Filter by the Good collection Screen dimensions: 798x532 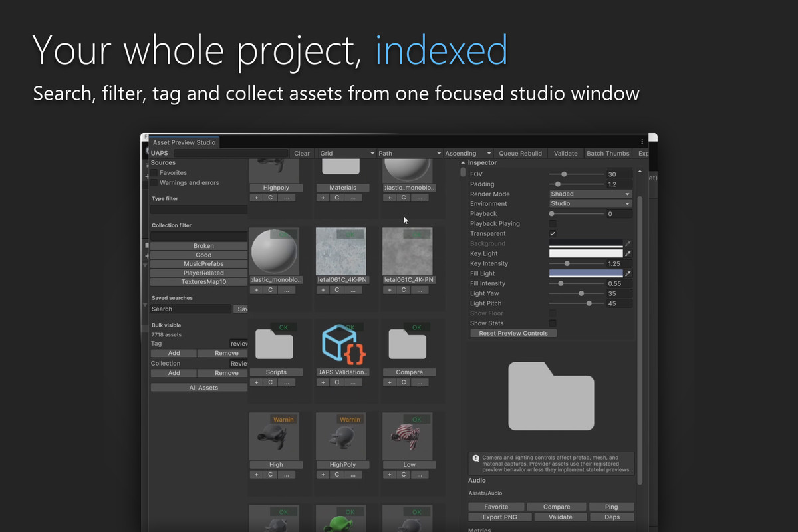pyautogui.click(x=199, y=255)
